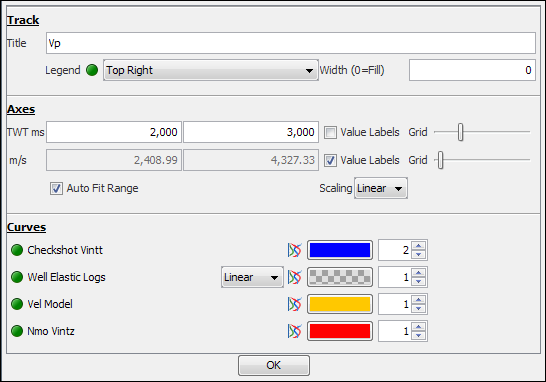Decrease Vel Model line width with down arrow
The height and width of the screenshot is (382, 546).
click(x=419, y=309)
